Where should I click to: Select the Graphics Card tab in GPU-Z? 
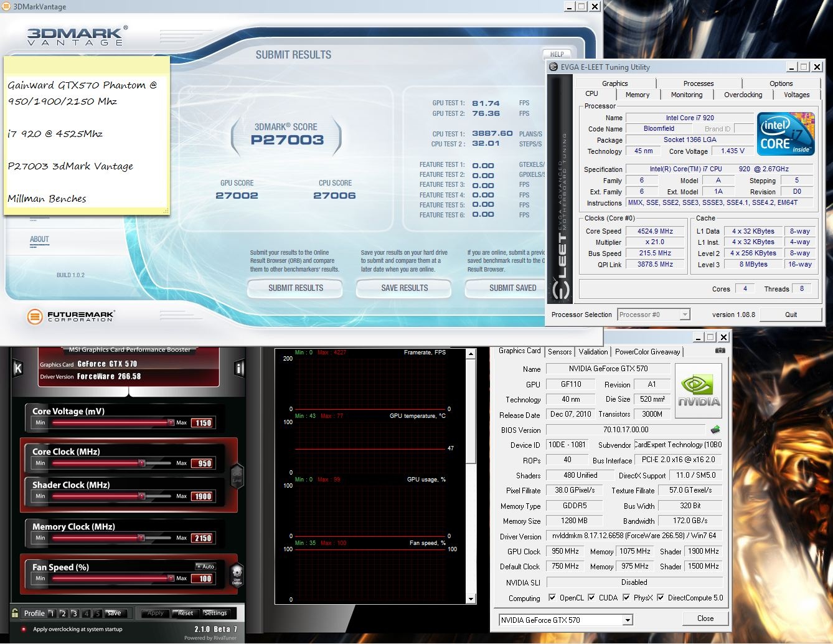coord(520,351)
